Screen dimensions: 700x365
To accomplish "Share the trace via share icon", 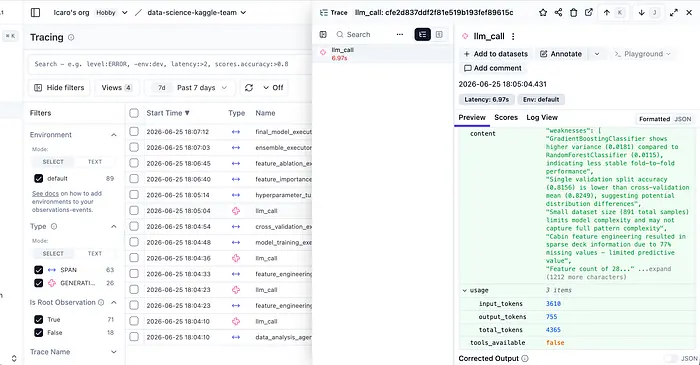I will pyautogui.click(x=558, y=12).
